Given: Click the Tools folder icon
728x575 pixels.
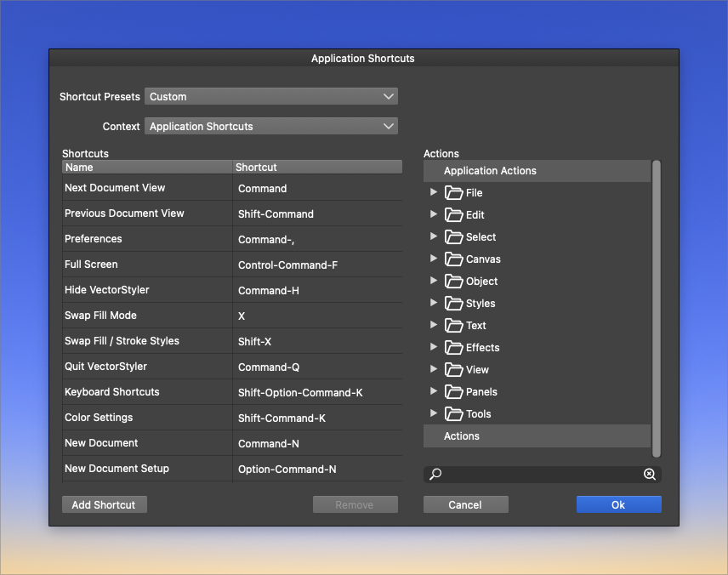Looking at the screenshot, I should [453, 414].
